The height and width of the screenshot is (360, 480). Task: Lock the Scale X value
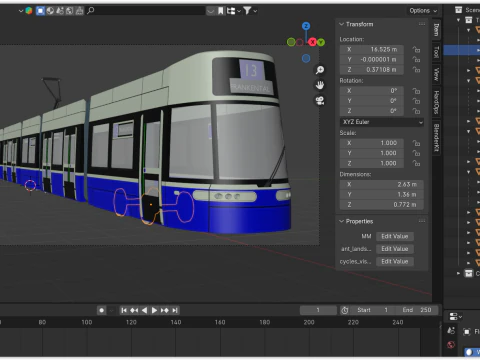point(416,143)
